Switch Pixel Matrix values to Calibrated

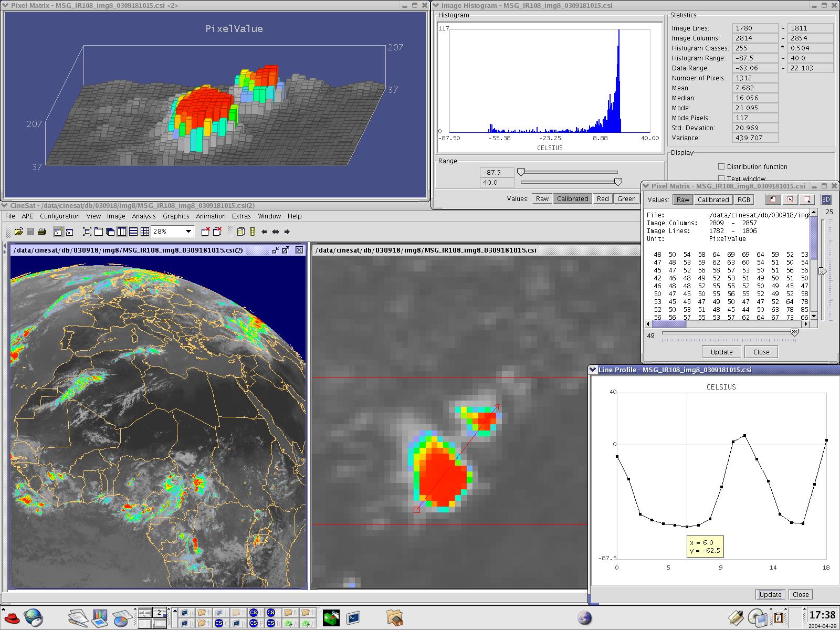coord(713,199)
